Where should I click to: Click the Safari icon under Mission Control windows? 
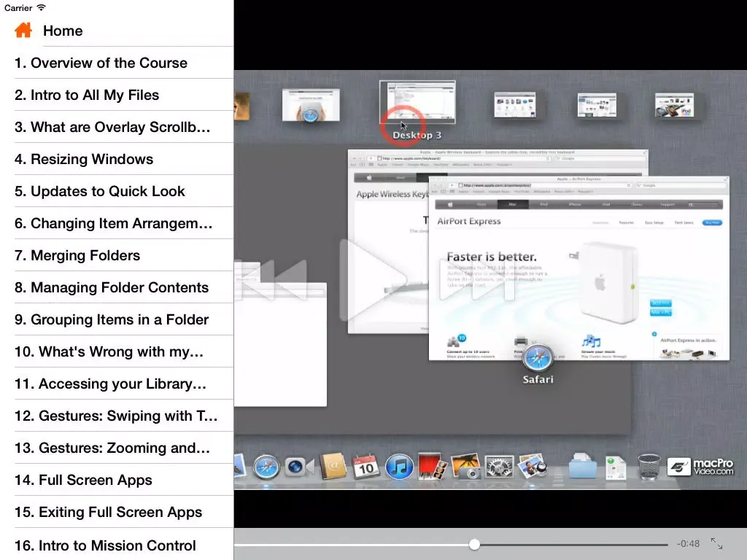tap(538, 357)
